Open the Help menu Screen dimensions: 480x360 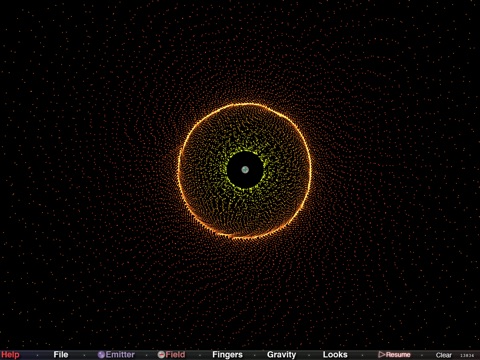click(10, 355)
